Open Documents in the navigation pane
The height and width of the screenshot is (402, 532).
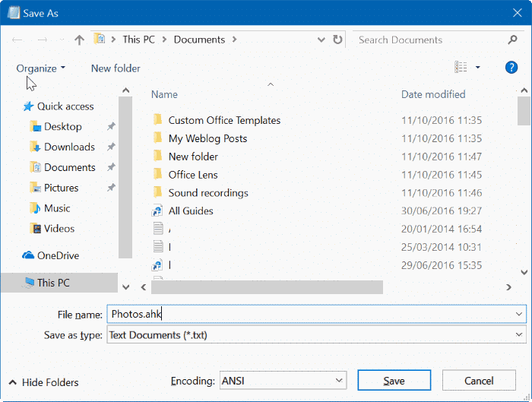[x=70, y=168]
